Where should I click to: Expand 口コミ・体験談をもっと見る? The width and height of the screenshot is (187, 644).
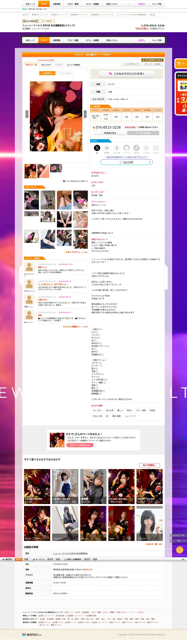point(75,326)
